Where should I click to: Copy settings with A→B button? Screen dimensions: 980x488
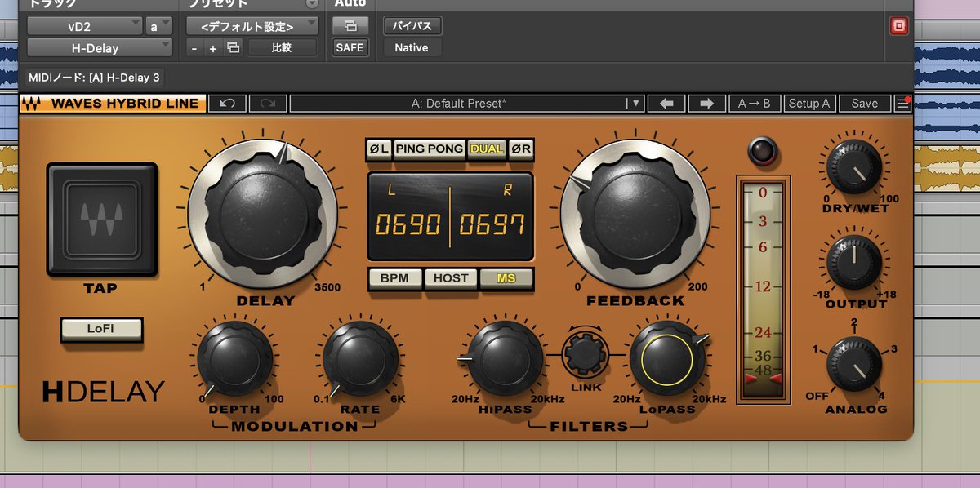[754, 104]
